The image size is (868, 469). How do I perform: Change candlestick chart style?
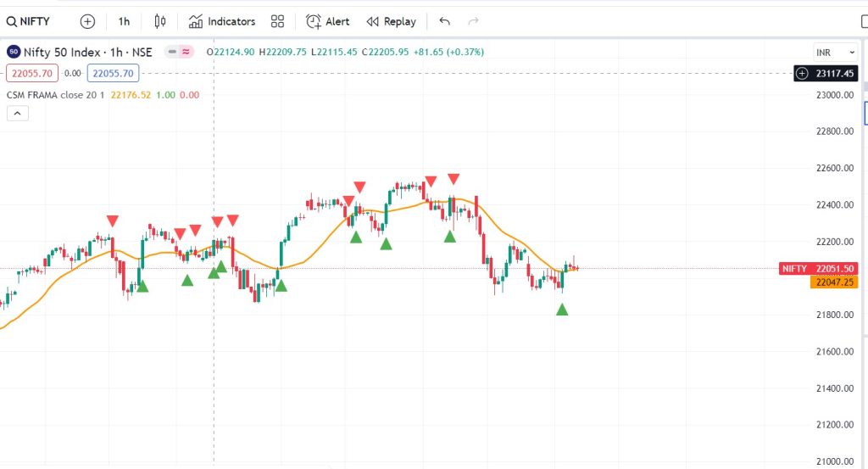160,21
